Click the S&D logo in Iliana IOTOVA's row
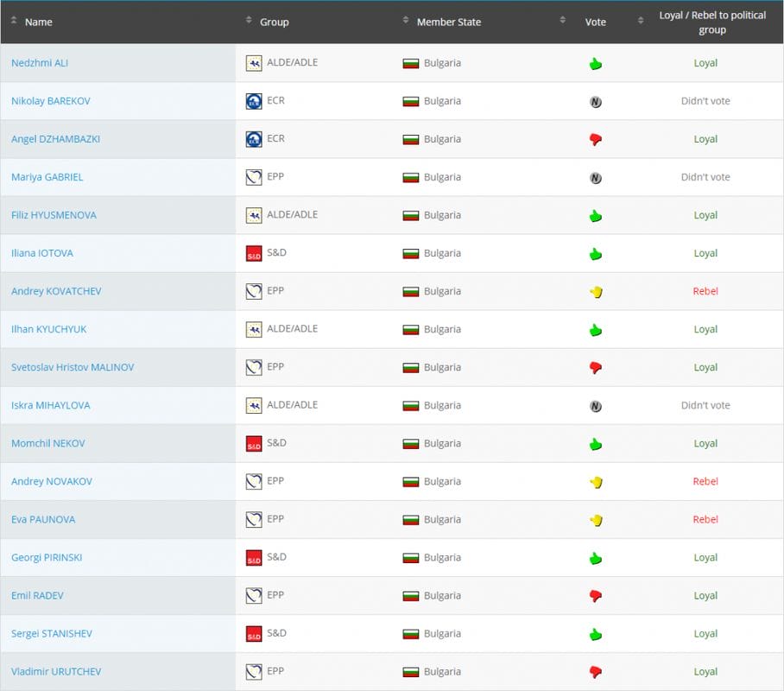 coord(254,253)
